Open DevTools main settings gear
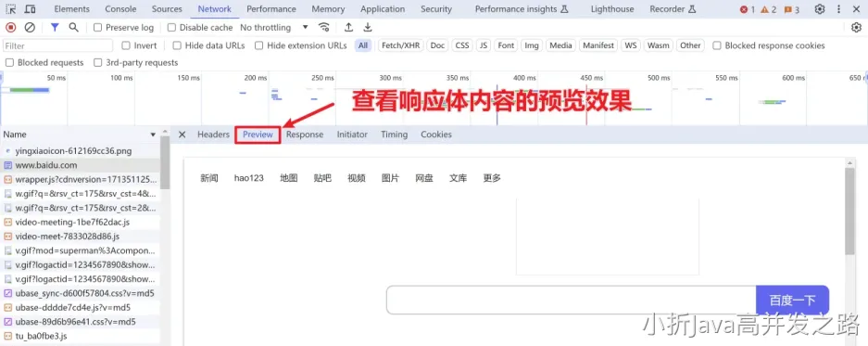The width and height of the screenshot is (868, 346). [820, 9]
